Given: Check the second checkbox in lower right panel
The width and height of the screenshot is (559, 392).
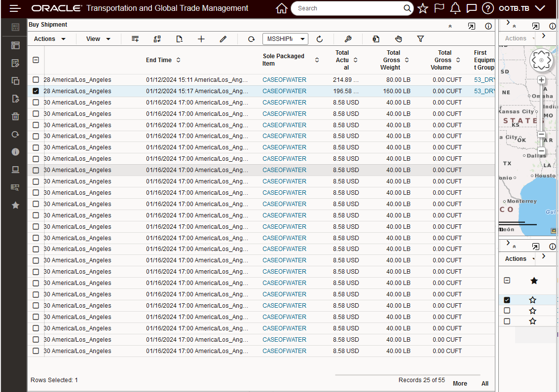Looking at the screenshot, I should tap(507, 310).
